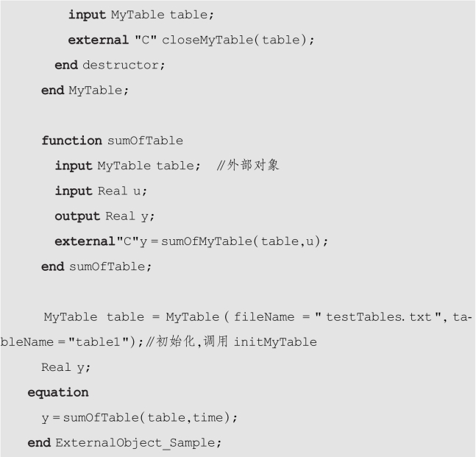Select the 'Real y;' variable declaration
476x457 pixels.
(x=66, y=367)
